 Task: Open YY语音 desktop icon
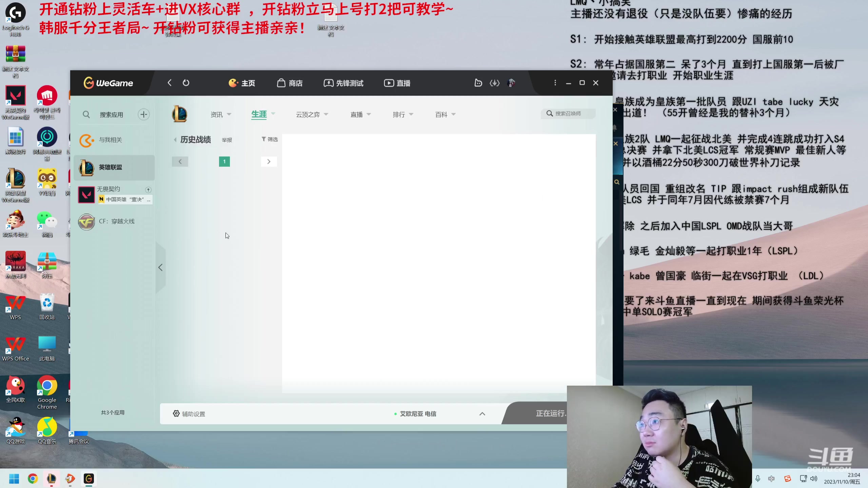coord(47,182)
